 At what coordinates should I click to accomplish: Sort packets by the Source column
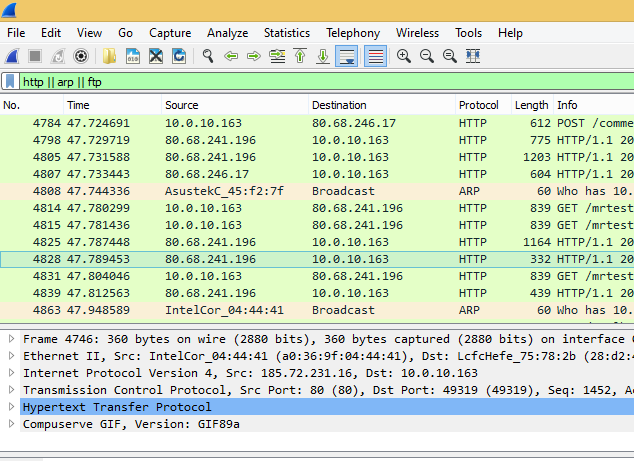182,105
